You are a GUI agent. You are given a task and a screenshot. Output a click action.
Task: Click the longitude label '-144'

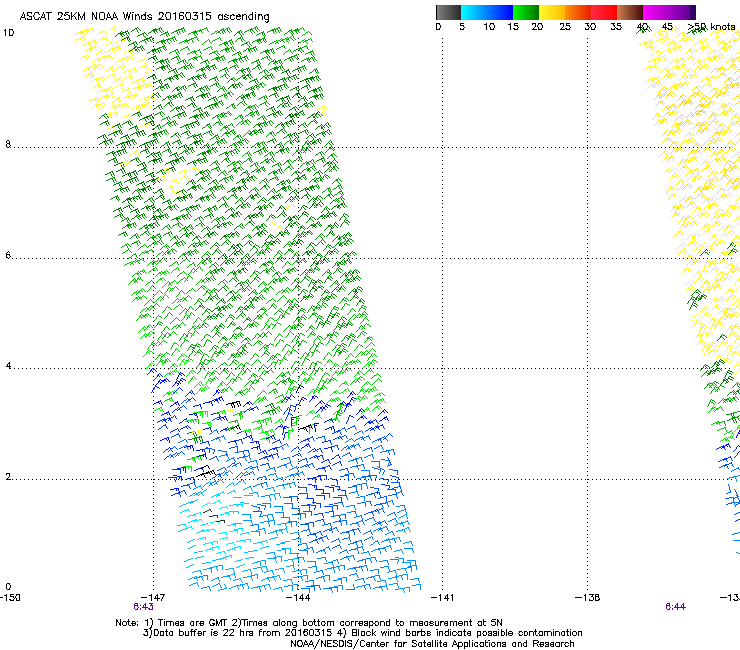[298, 598]
